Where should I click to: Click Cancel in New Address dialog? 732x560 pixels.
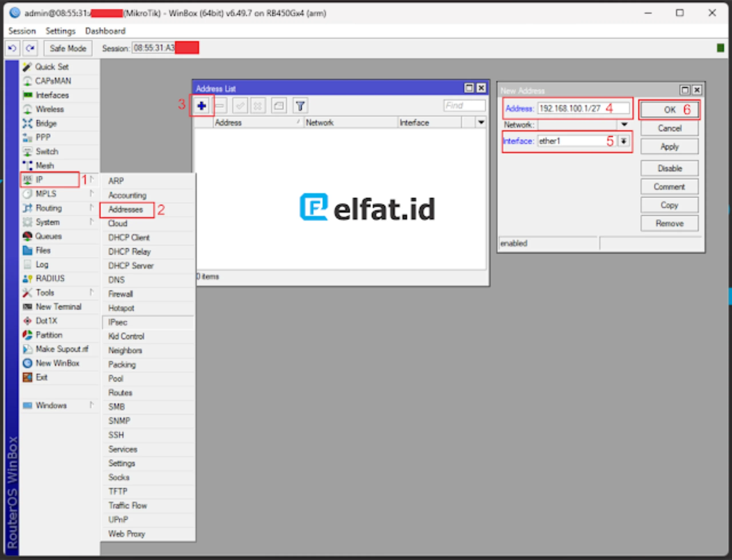669,128
